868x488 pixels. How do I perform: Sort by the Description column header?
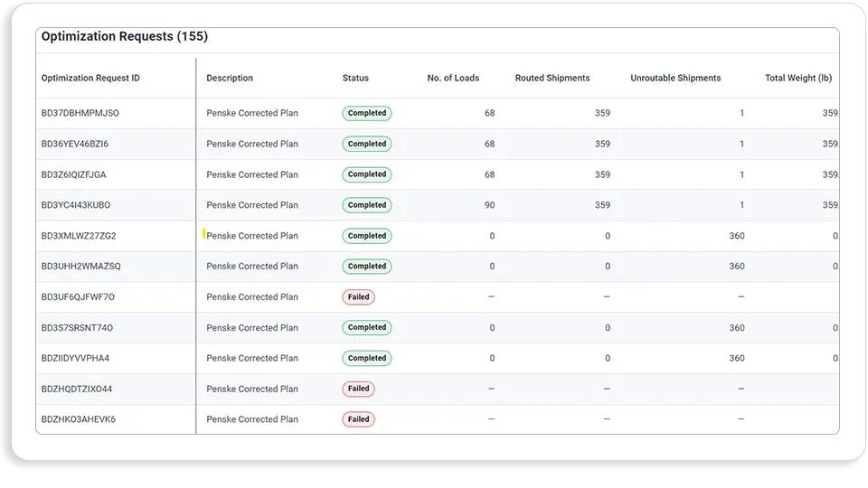230,79
